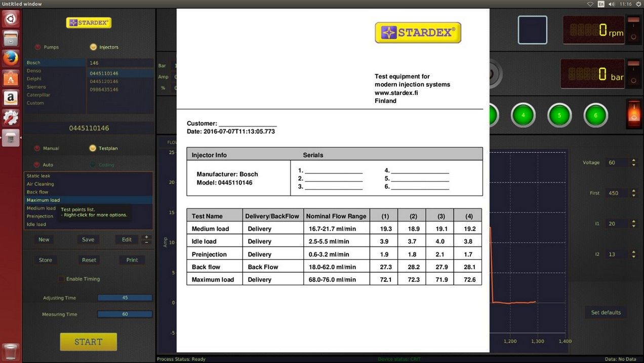This screenshot has width=644, height=363.
Task: Open the Trash dock icon
Action: click(x=11, y=351)
